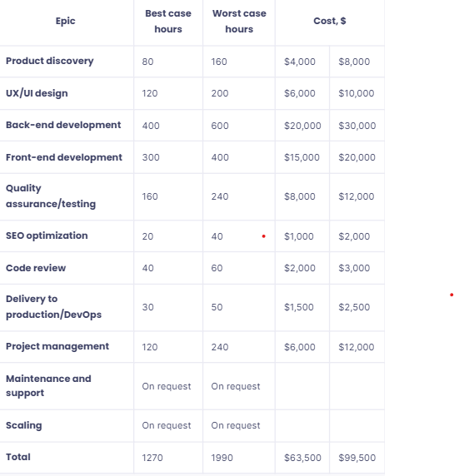Click the Epic column header
This screenshot has width=454, height=476.
65,21
